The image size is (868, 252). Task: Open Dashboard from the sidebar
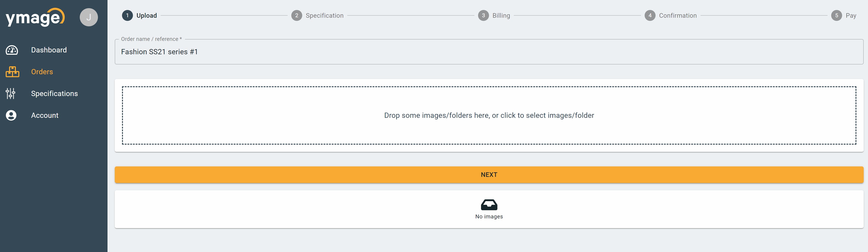49,50
